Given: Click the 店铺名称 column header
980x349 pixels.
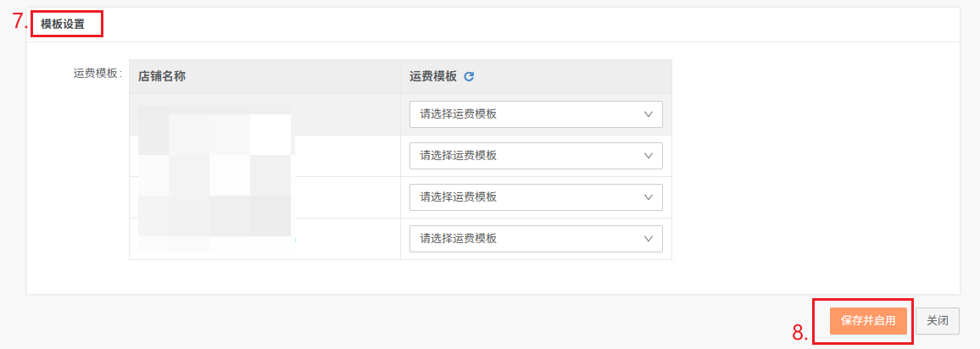Looking at the screenshot, I should 162,77.
